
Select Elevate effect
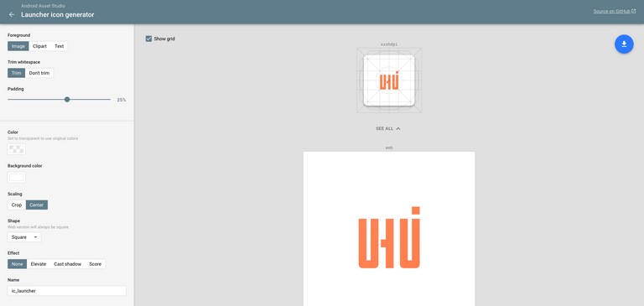point(39,264)
